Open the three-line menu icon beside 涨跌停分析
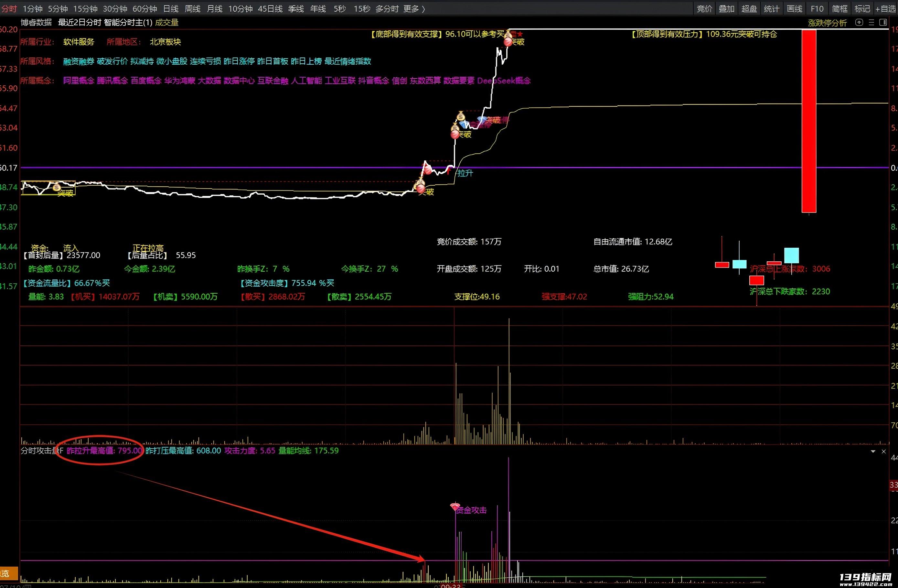This screenshot has width=898, height=588. (x=871, y=23)
